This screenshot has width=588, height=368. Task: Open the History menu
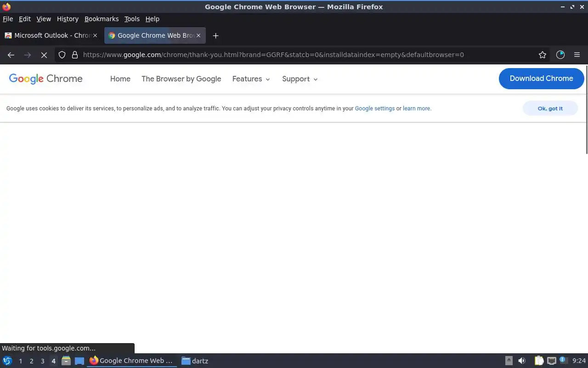pyautogui.click(x=68, y=19)
